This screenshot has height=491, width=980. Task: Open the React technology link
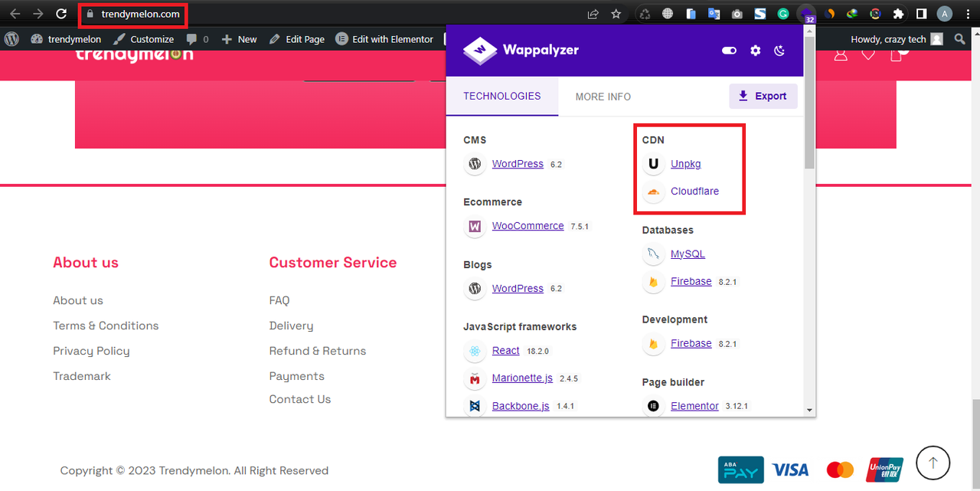point(505,351)
